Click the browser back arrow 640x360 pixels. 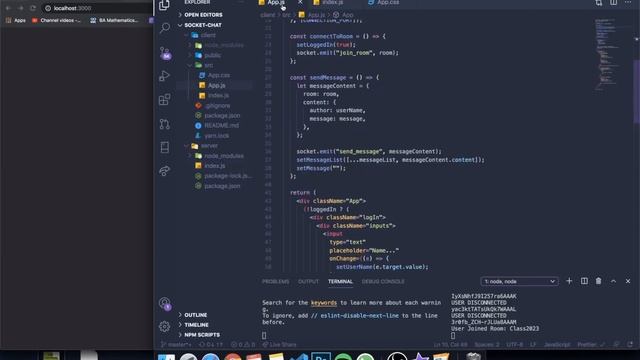pos(8,8)
